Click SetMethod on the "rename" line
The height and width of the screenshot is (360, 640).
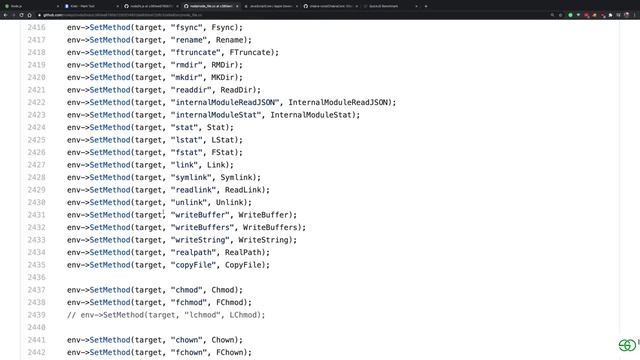pos(110,40)
